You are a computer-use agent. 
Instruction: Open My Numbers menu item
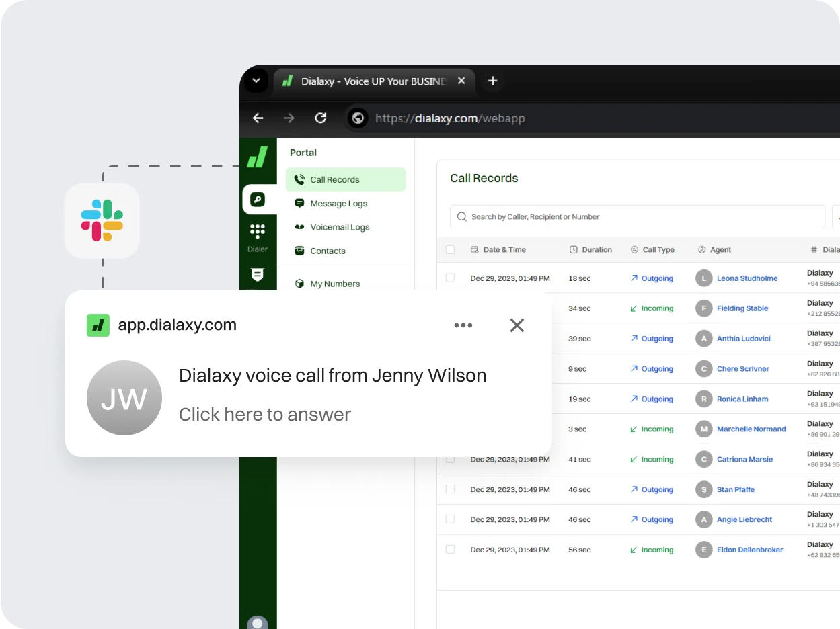[335, 284]
